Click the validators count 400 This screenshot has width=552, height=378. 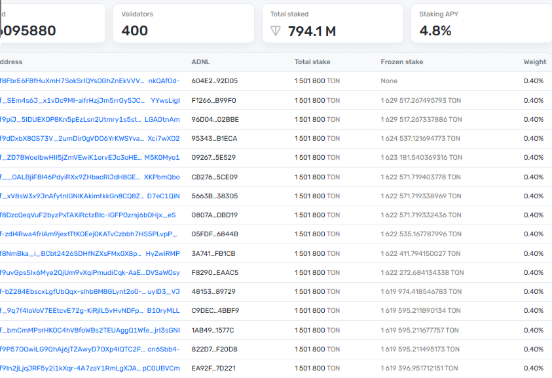pyautogui.click(x=134, y=31)
